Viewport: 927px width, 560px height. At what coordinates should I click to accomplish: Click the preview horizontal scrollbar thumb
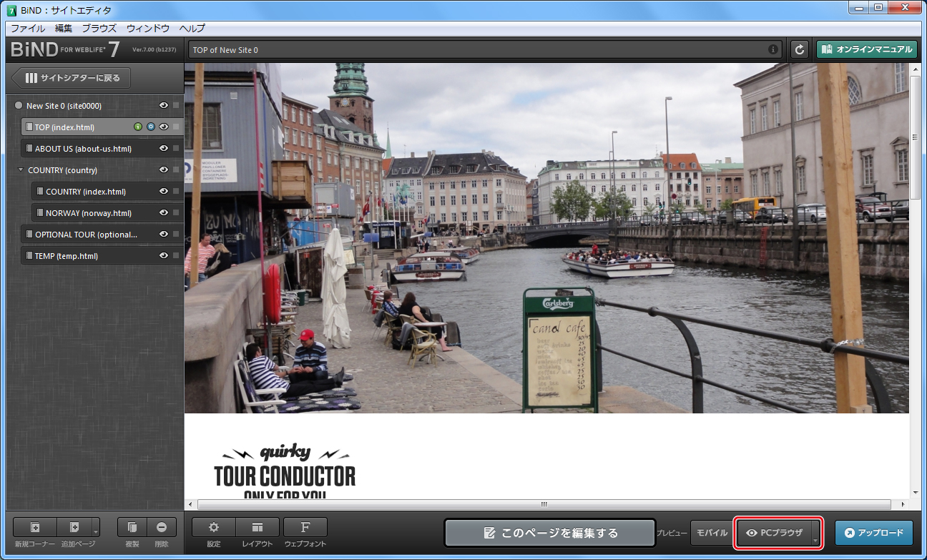coord(543,504)
